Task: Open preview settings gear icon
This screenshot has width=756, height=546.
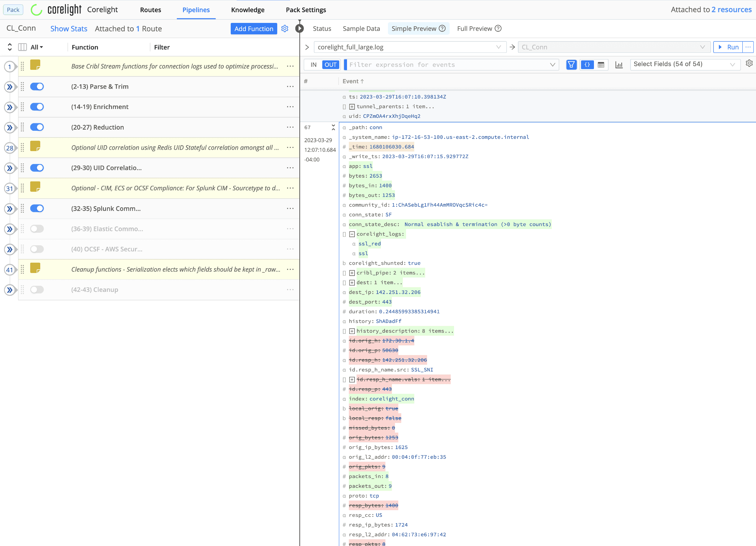Action: click(749, 64)
